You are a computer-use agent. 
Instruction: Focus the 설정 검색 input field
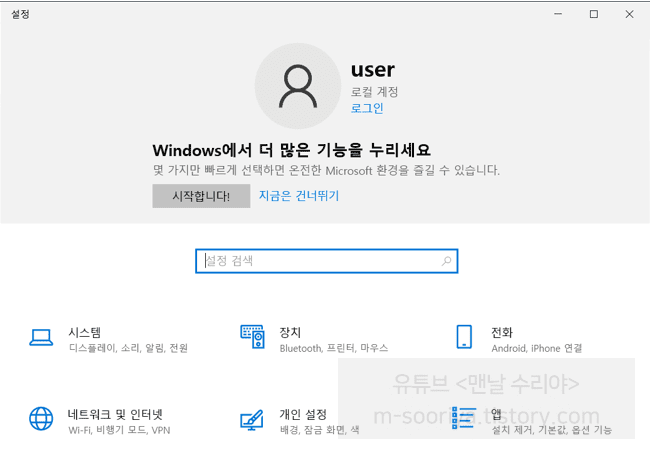pyautogui.click(x=320, y=261)
